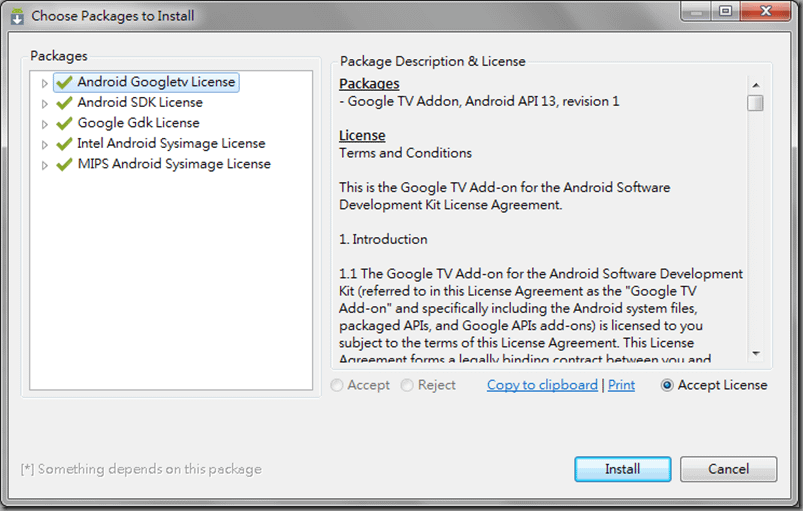Click the License heading in the description pane
This screenshot has width=803, height=511.
tap(362, 135)
